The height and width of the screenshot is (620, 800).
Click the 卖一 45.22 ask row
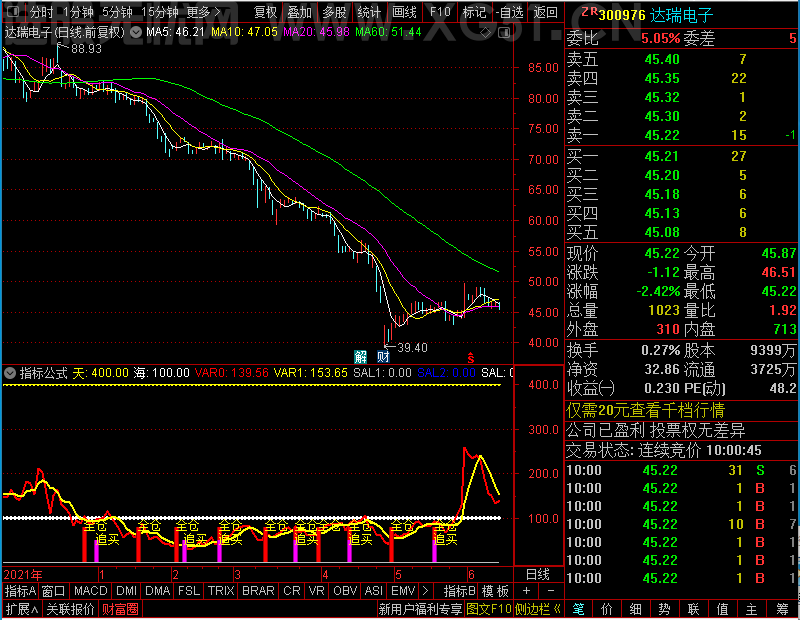tap(682, 135)
